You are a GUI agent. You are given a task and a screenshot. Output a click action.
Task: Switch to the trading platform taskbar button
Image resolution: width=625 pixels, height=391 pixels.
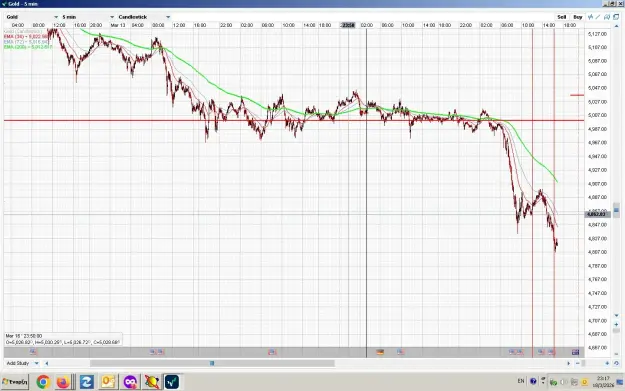click(172, 382)
